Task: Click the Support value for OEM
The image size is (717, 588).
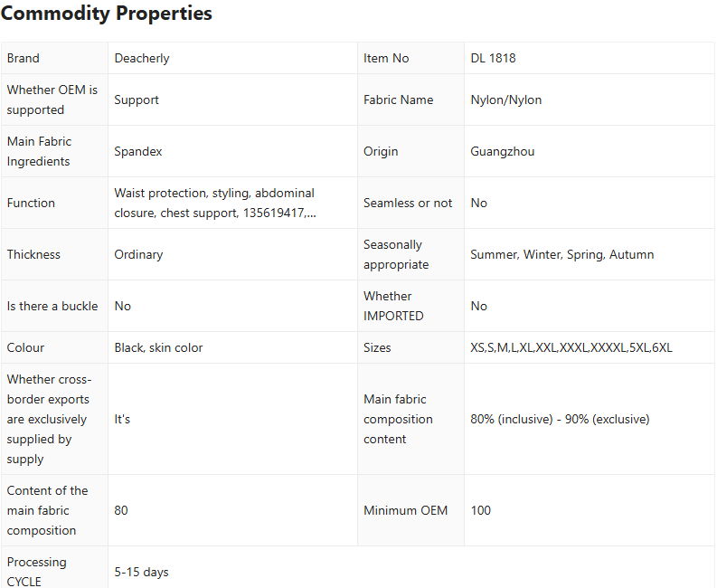Action: (x=137, y=100)
